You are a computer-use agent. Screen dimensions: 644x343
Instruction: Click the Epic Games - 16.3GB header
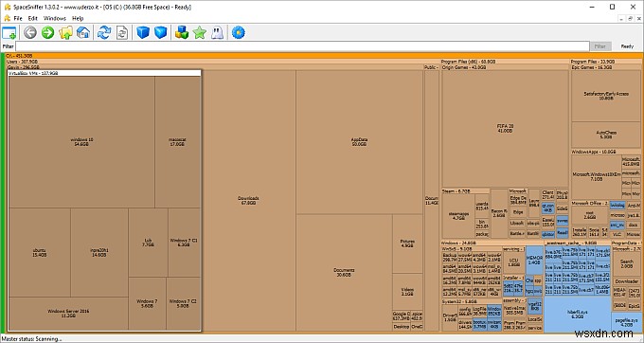[606, 67]
